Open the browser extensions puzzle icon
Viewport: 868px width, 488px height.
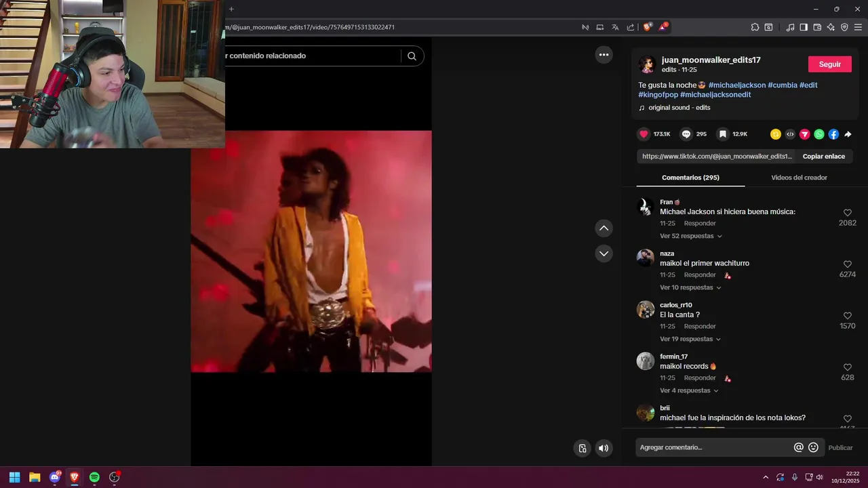pos(755,27)
